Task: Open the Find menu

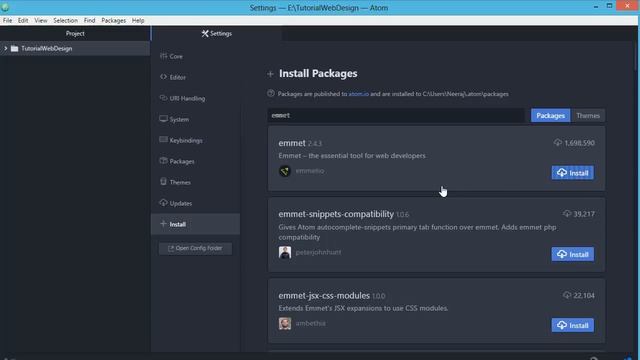Action: point(89,20)
